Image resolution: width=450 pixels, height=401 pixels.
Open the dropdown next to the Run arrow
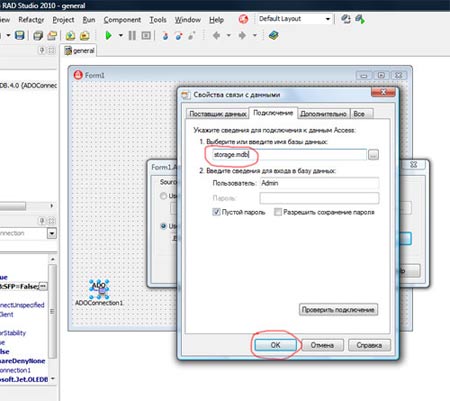pyautogui.click(x=120, y=35)
